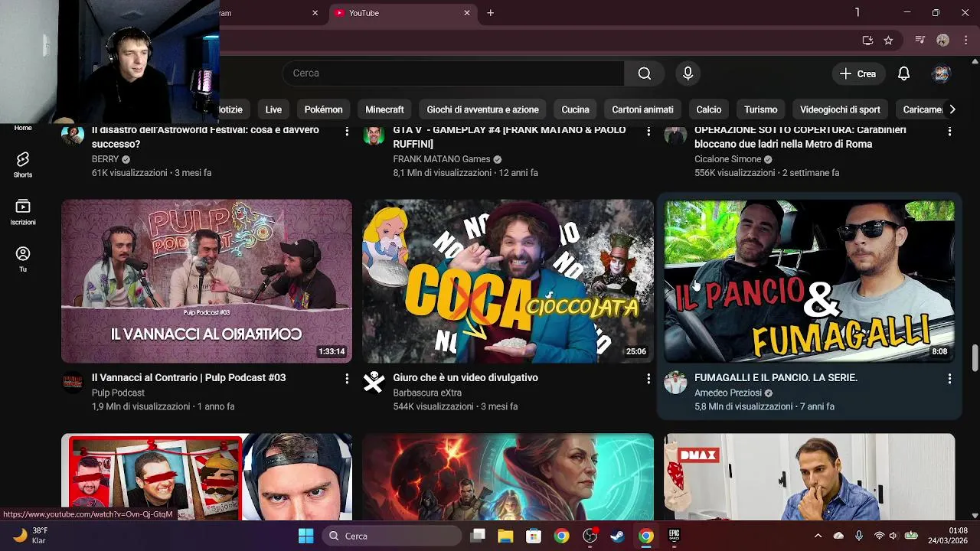980x551 pixels.
Task: Open OPERAZIONE SOTTO COPERTURA video title
Action: (800, 136)
